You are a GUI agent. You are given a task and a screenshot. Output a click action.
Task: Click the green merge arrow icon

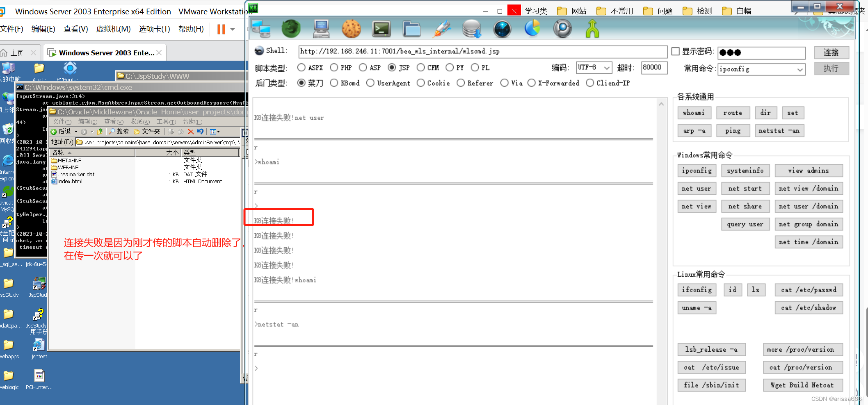pyautogui.click(x=592, y=29)
